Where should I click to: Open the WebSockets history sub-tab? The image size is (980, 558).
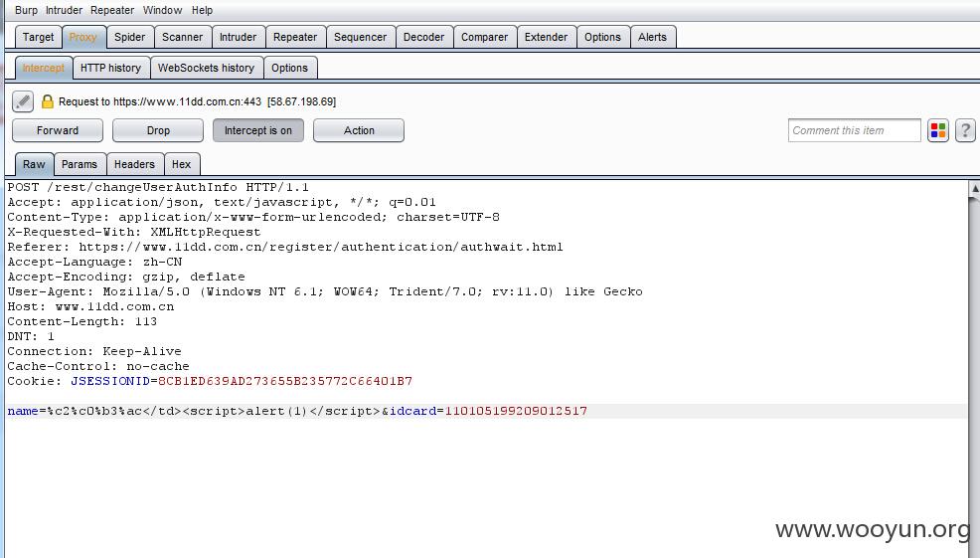[x=207, y=68]
